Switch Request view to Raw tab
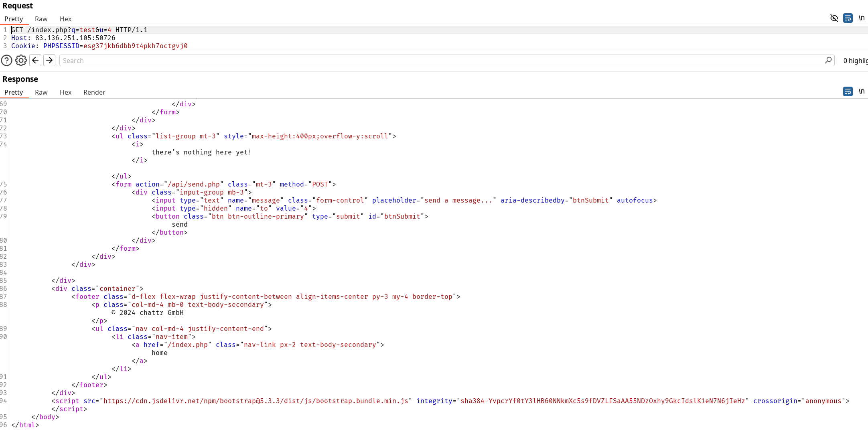The width and height of the screenshot is (868, 430). [x=41, y=19]
